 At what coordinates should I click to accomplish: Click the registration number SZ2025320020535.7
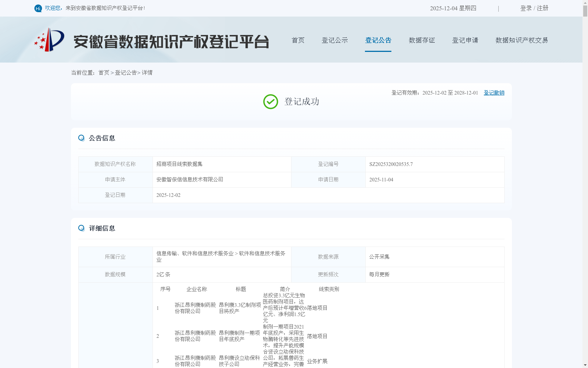point(391,164)
